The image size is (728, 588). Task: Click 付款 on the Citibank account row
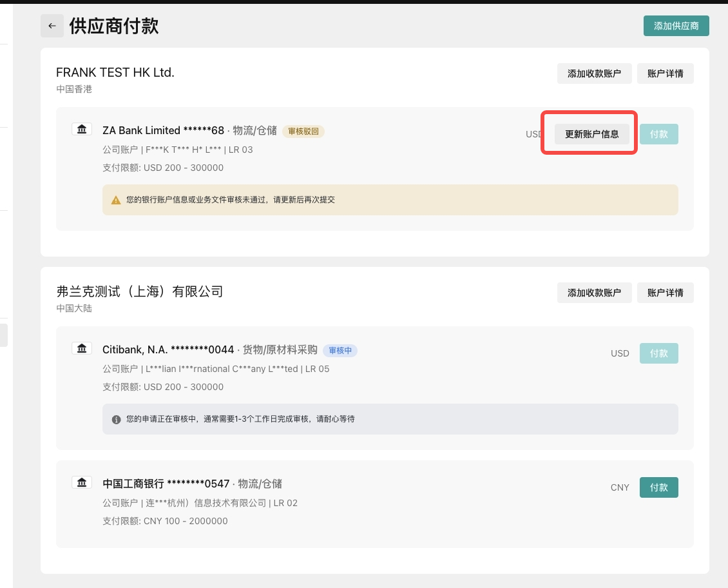click(658, 353)
